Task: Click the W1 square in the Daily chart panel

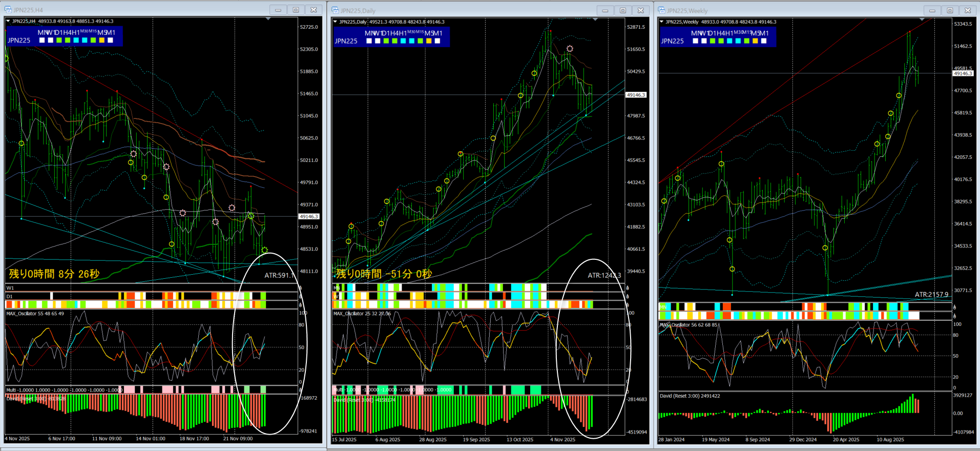Action: coord(378,41)
